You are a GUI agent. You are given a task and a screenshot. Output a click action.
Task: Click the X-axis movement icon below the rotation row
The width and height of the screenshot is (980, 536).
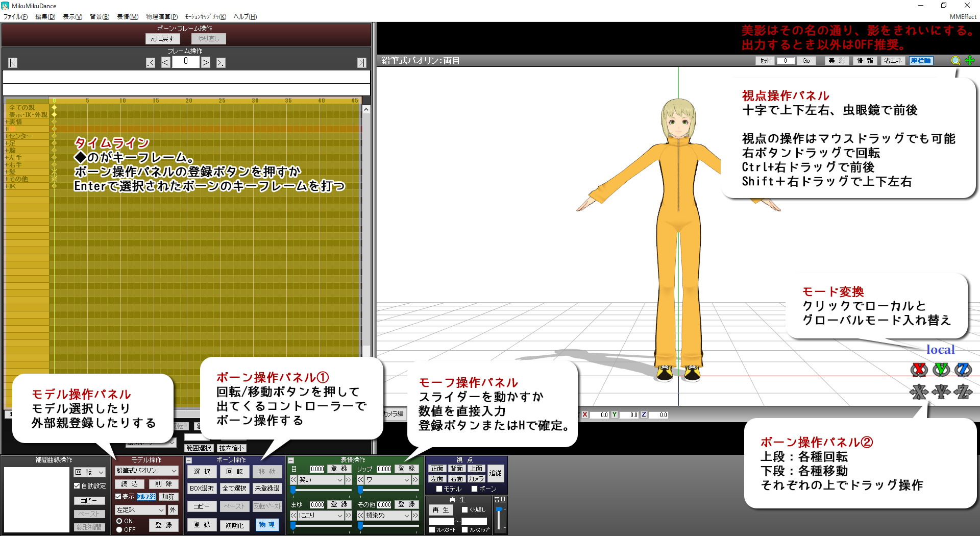coord(919,393)
